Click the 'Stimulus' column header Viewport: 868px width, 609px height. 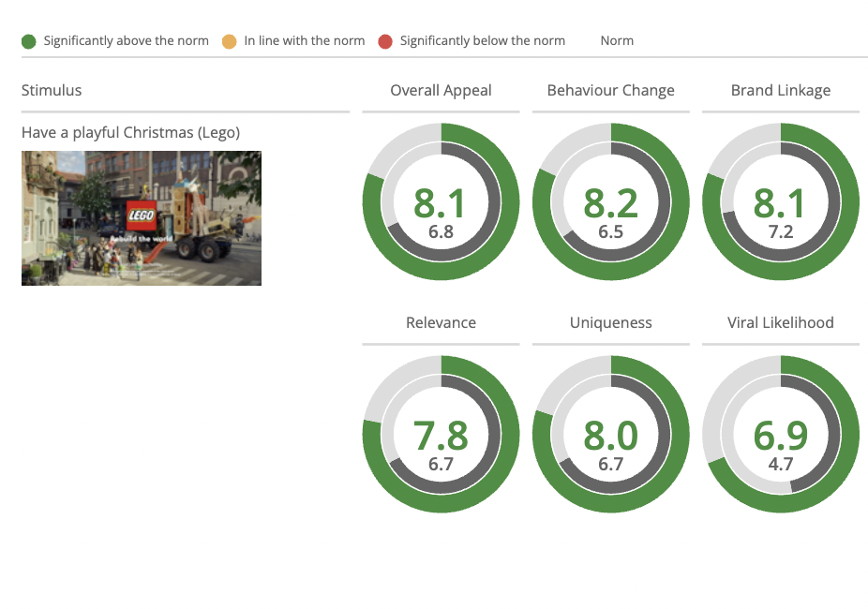[x=52, y=90]
